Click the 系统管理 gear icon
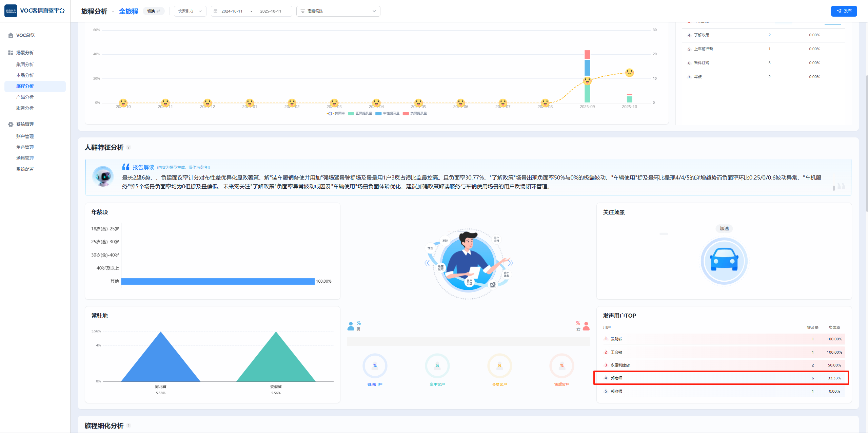The height and width of the screenshot is (433, 868). pos(11,125)
